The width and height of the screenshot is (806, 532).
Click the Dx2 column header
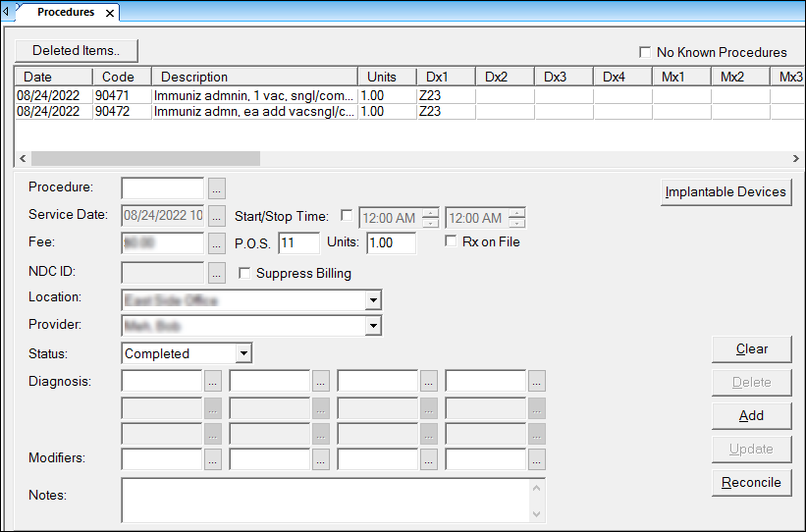506,77
